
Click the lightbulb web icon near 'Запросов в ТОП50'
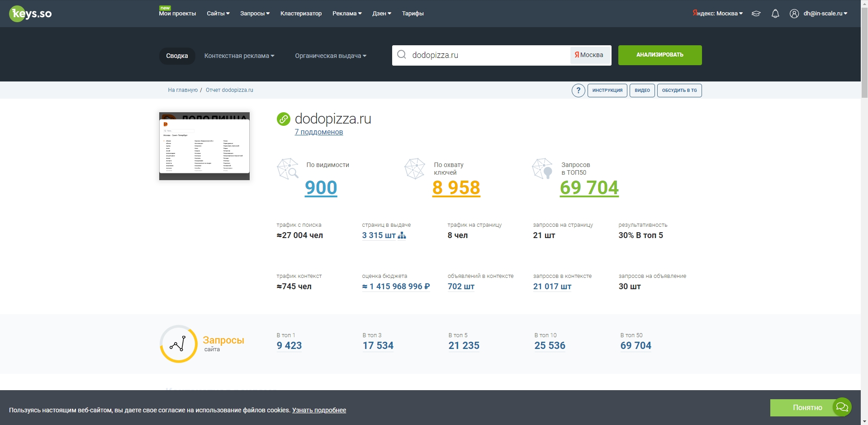(542, 169)
